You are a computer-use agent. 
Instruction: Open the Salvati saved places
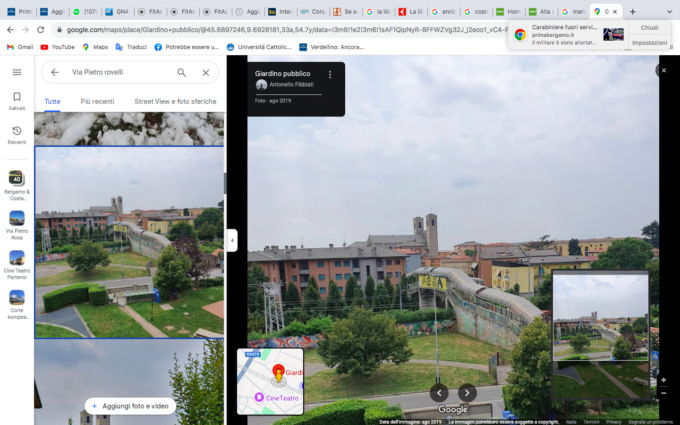coord(17,100)
